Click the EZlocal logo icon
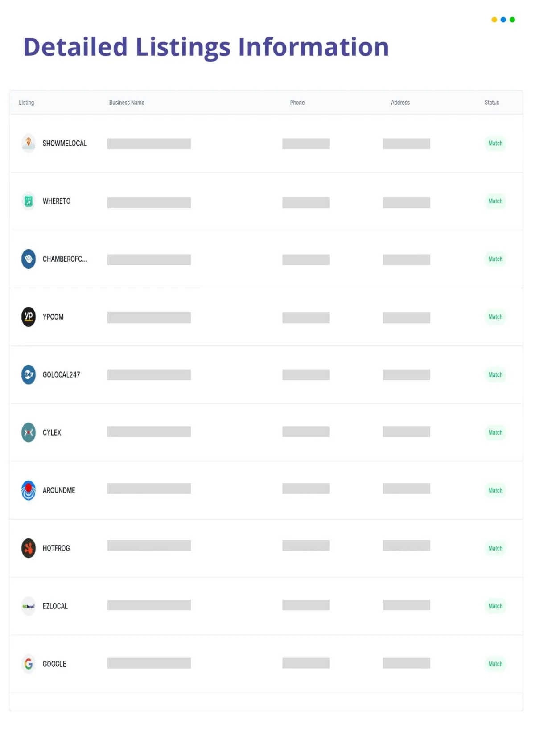 point(29,606)
